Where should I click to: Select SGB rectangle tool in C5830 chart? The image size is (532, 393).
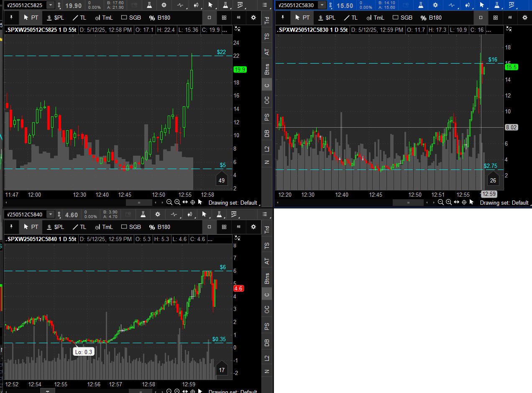click(x=402, y=18)
